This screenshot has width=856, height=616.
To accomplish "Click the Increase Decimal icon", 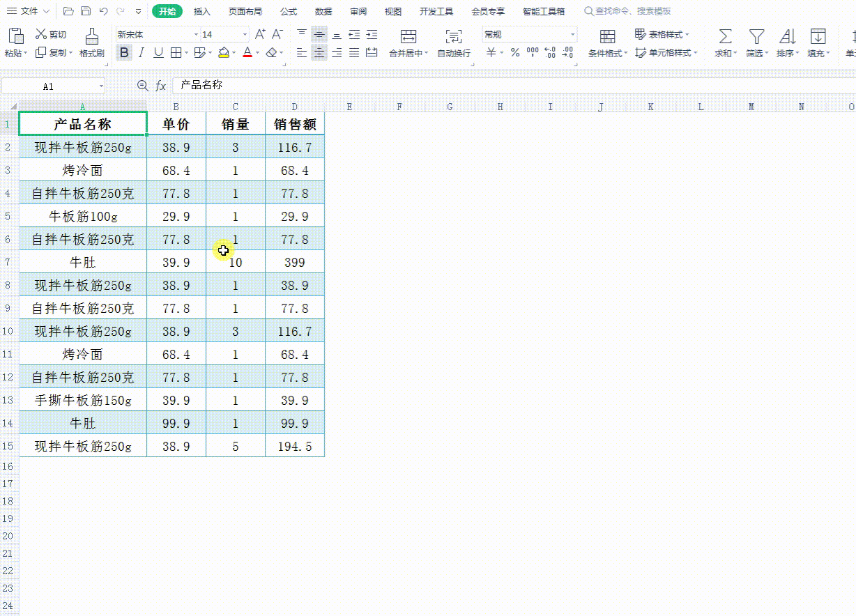I will [551, 51].
